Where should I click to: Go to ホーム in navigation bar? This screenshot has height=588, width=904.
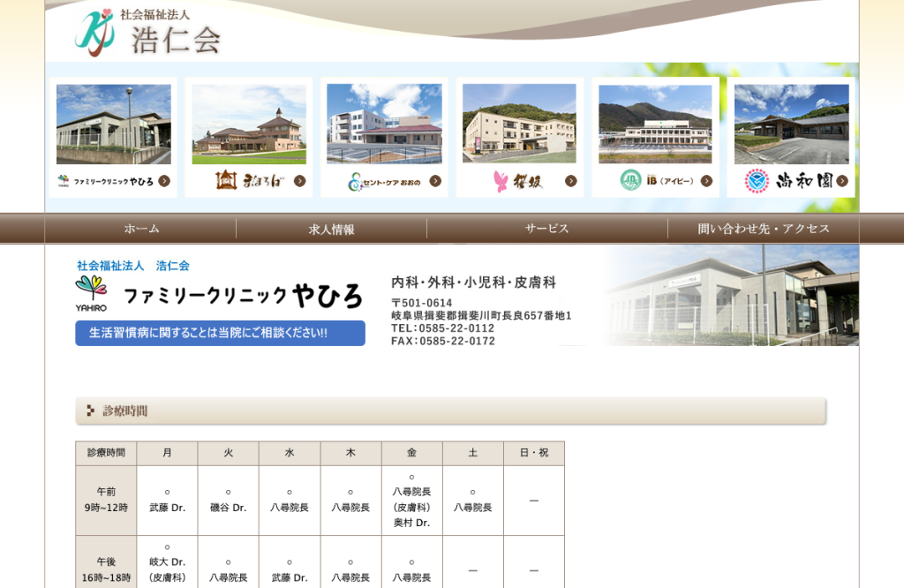tap(141, 229)
